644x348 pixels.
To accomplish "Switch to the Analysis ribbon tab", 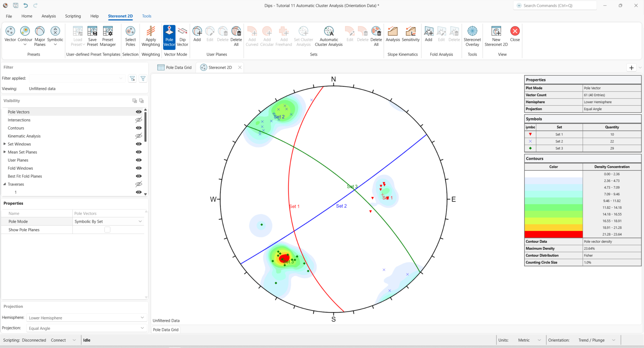I will [49, 16].
